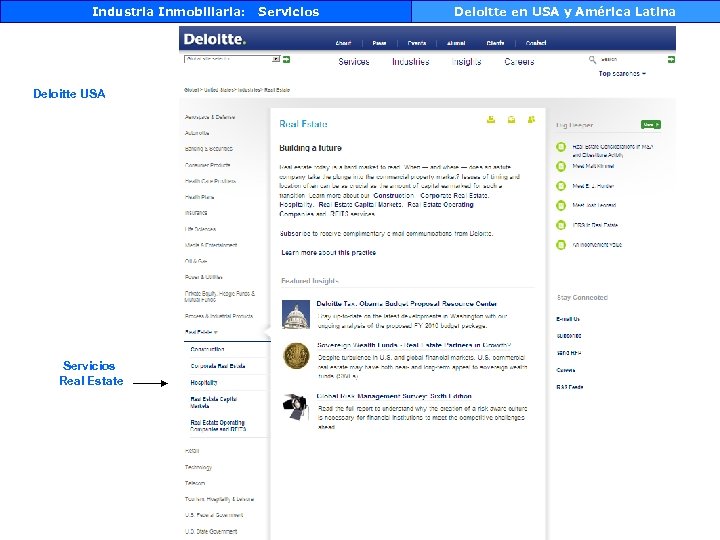This screenshot has width=720, height=540.
Task: Select Real Estate Operating Companies and REITs
Action: click(x=218, y=426)
